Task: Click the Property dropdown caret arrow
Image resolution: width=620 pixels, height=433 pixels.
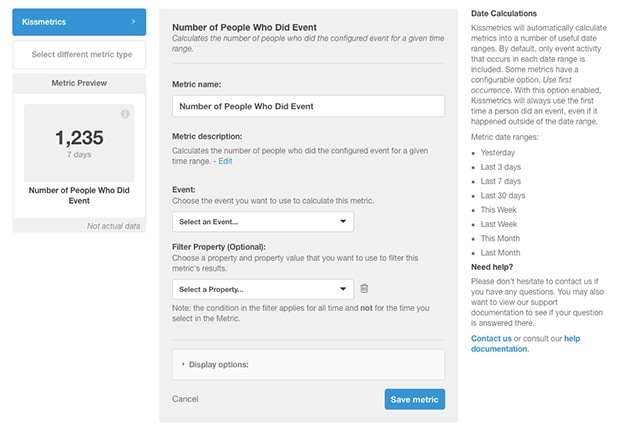Action: coord(343,289)
